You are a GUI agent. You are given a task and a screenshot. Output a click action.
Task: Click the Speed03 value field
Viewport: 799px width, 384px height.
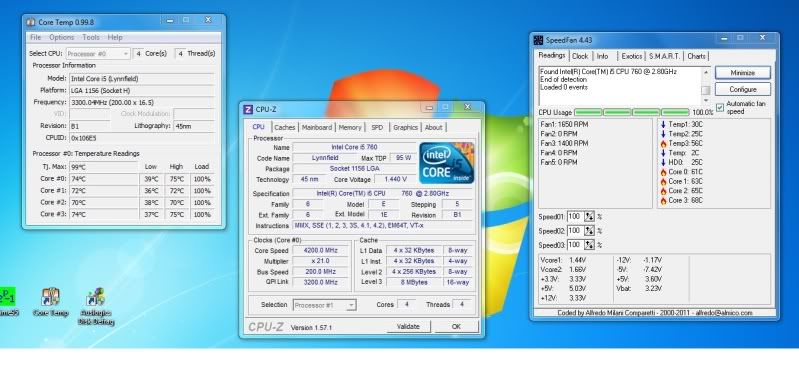tap(575, 245)
